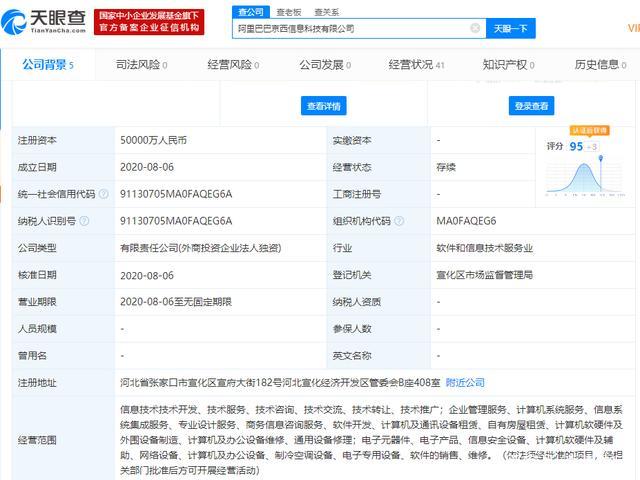Click the 纳税人识别号 value 91130705MA0FAQEG6A
This screenshot has height=480, width=640.
click(176, 221)
